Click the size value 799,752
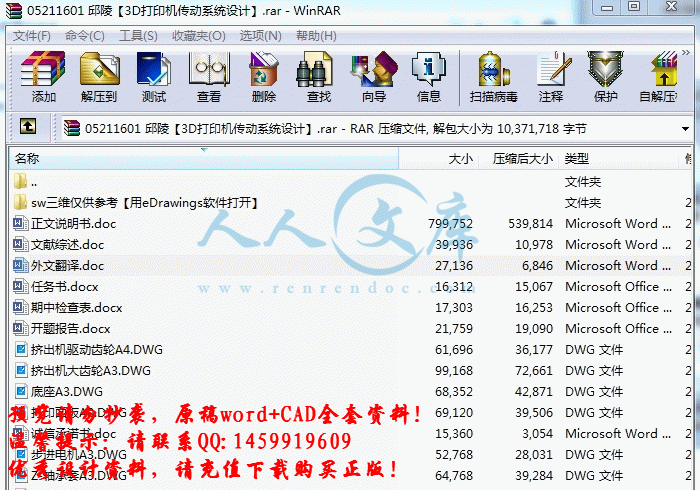 [x=450, y=224]
